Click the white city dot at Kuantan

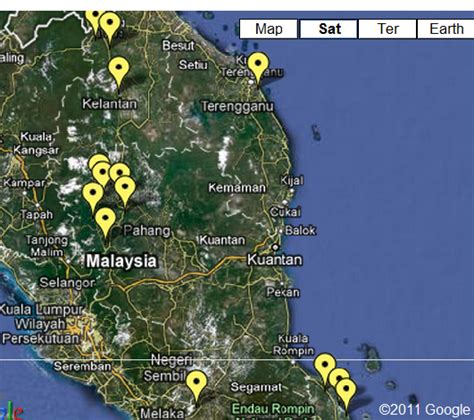(x=275, y=247)
